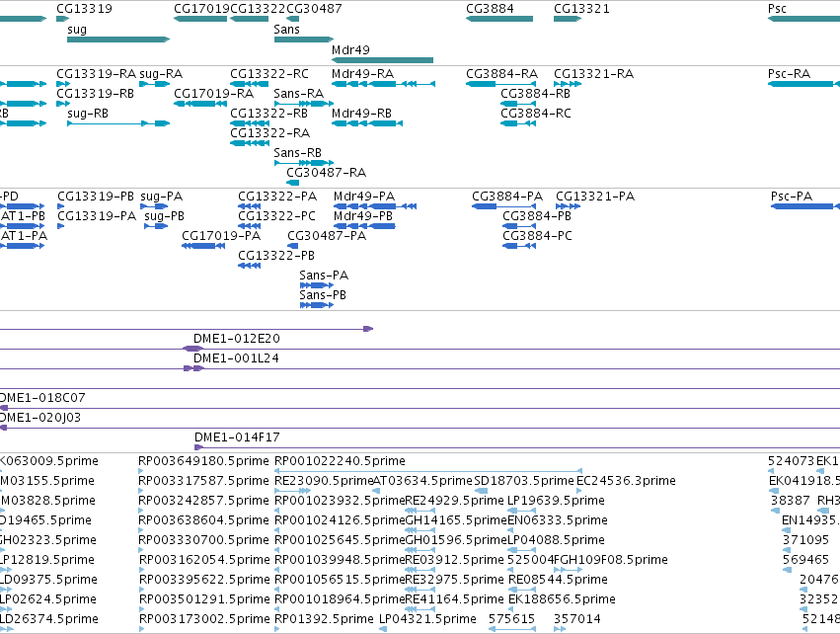This screenshot has width=840, height=634.
Task: Click the Psc gene glyph
Action: pyautogui.click(x=803, y=19)
